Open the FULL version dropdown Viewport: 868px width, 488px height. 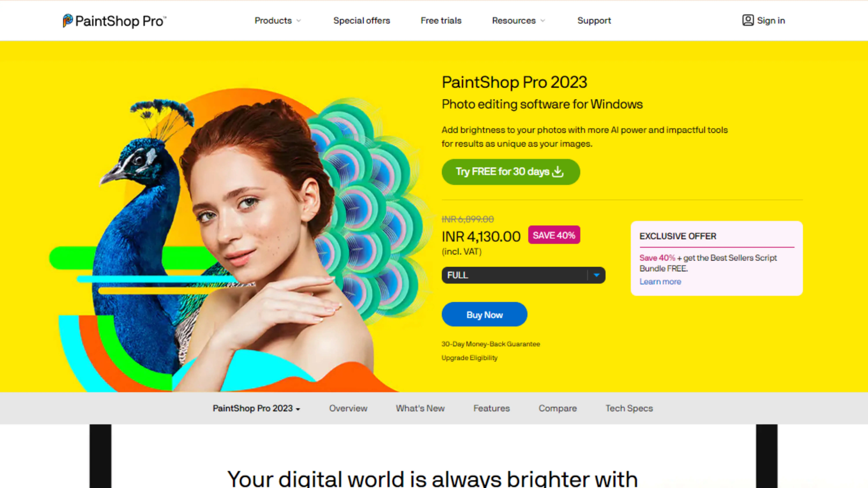click(523, 275)
